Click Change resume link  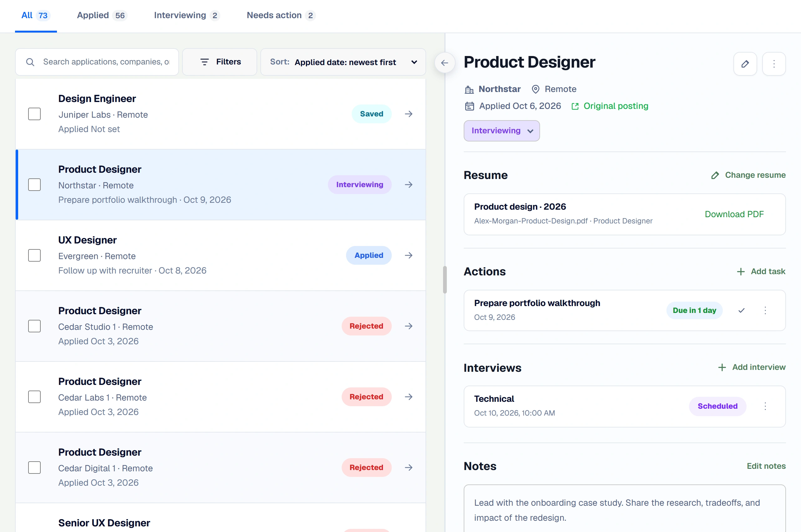(x=748, y=175)
